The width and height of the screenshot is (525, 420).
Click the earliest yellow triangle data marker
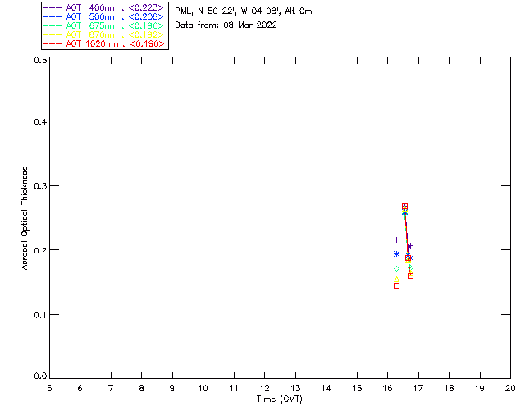pyautogui.click(x=396, y=280)
